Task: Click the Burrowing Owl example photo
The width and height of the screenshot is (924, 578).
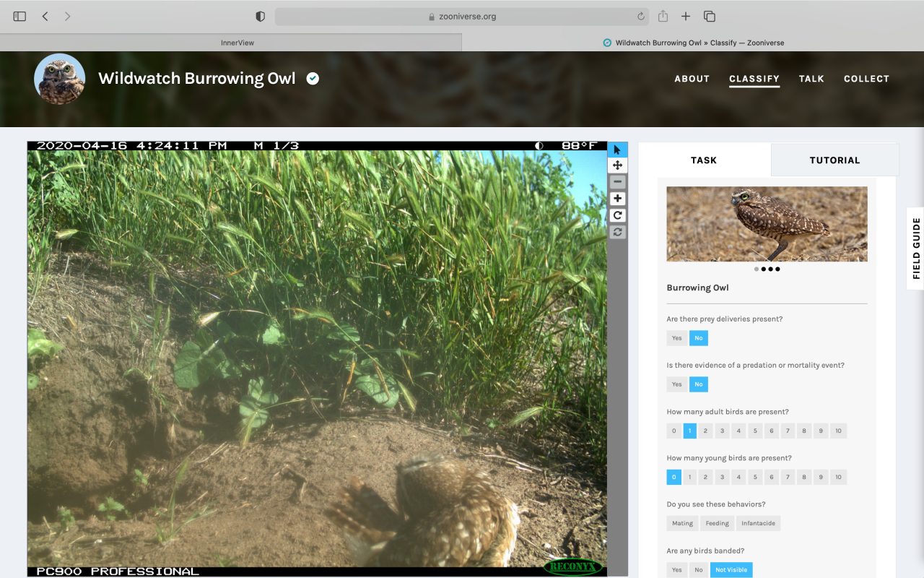Action: tap(767, 224)
